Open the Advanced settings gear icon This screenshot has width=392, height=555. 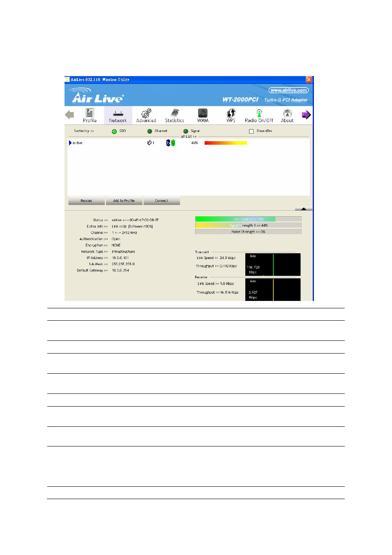146,115
